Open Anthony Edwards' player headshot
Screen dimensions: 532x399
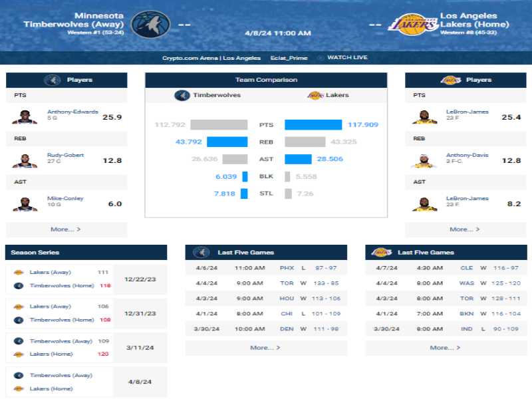point(25,117)
